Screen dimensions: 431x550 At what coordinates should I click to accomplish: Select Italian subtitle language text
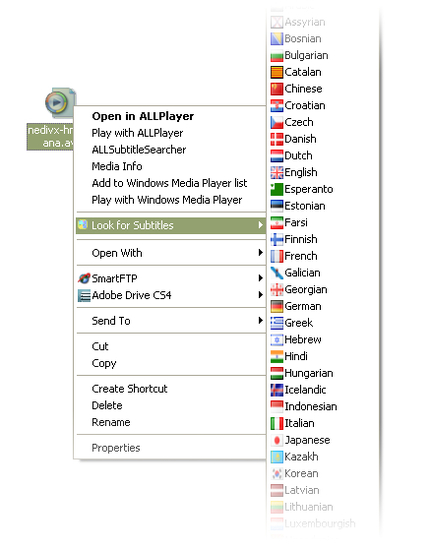[x=299, y=423]
